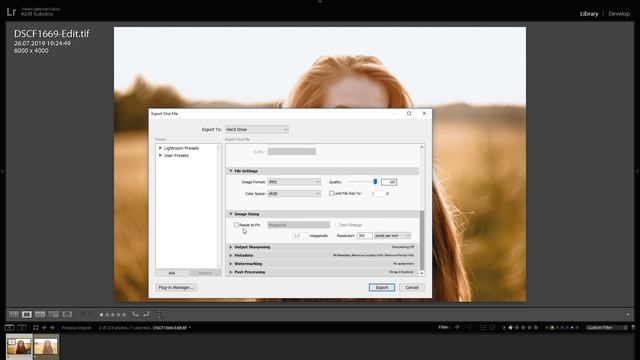Expand User Presets tree item
Image resolution: width=640 pixels, height=360 pixels.
[x=160, y=156]
